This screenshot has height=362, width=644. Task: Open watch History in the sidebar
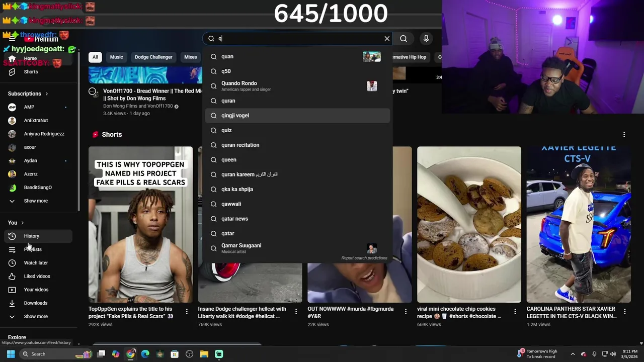[38, 236]
